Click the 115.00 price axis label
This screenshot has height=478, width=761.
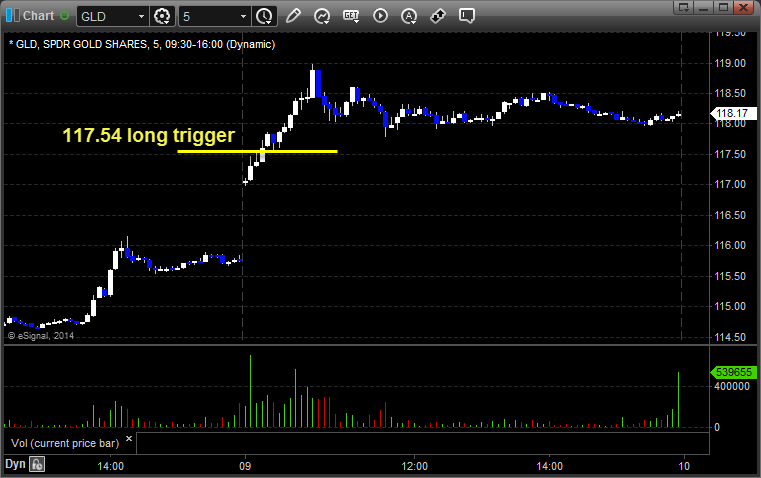pyautogui.click(x=730, y=306)
